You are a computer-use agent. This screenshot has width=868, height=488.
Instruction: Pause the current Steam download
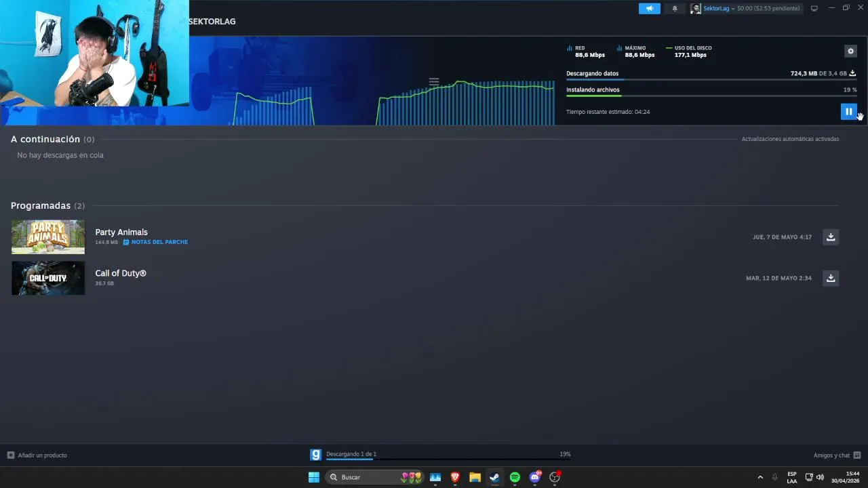coord(848,112)
